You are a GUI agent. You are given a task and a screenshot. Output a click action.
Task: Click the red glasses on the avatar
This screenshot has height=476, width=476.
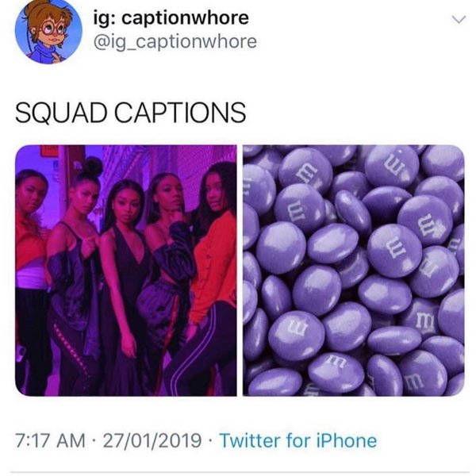[52, 29]
